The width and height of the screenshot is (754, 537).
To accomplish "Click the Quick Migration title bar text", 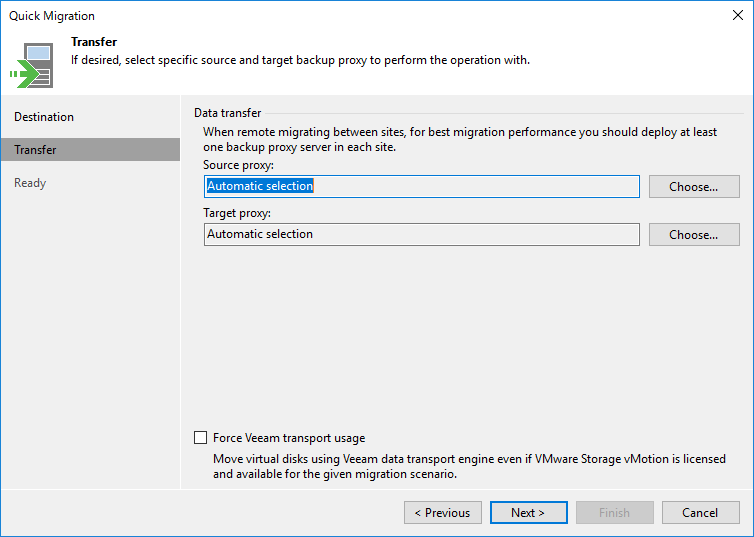I will pos(52,16).
